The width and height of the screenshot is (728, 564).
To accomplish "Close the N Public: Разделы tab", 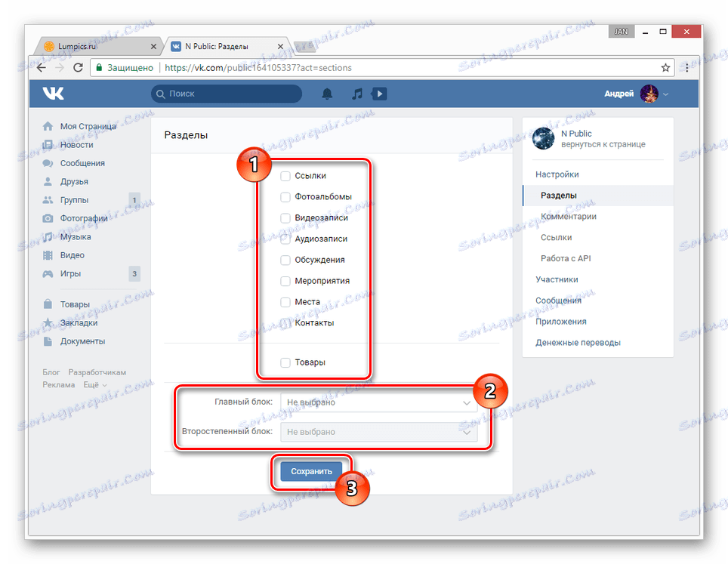I will (x=280, y=46).
